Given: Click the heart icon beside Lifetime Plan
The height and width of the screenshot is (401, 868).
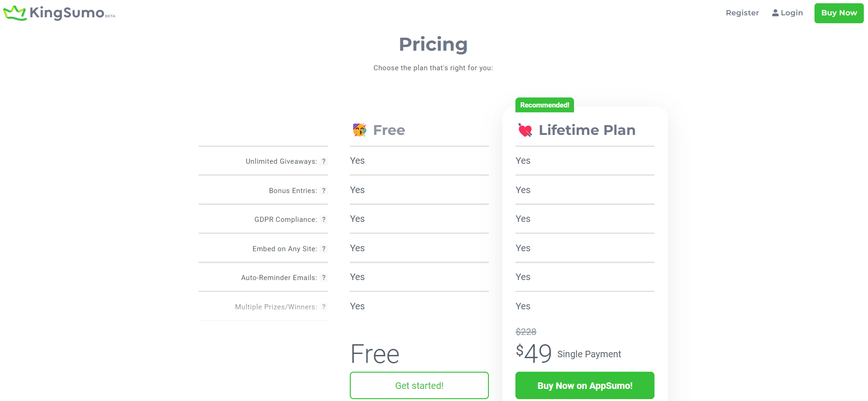Looking at the screenshot, I should click(525, 130).
